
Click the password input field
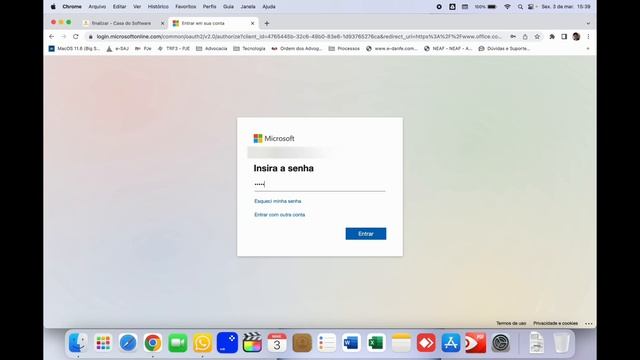click(320, 184)
